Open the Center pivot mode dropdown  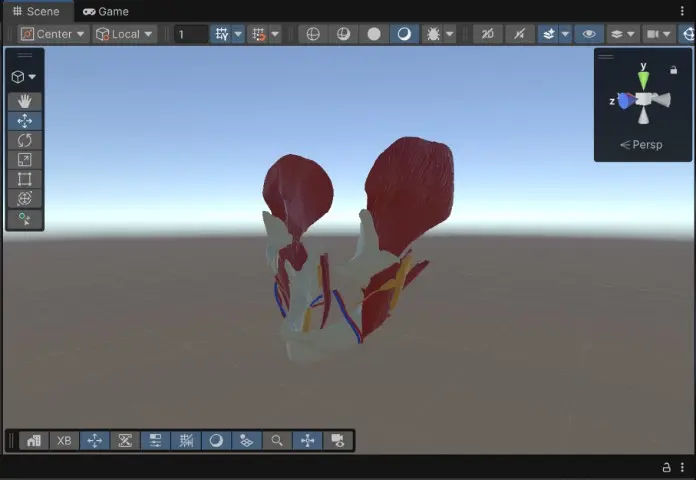tap(53, 34)
